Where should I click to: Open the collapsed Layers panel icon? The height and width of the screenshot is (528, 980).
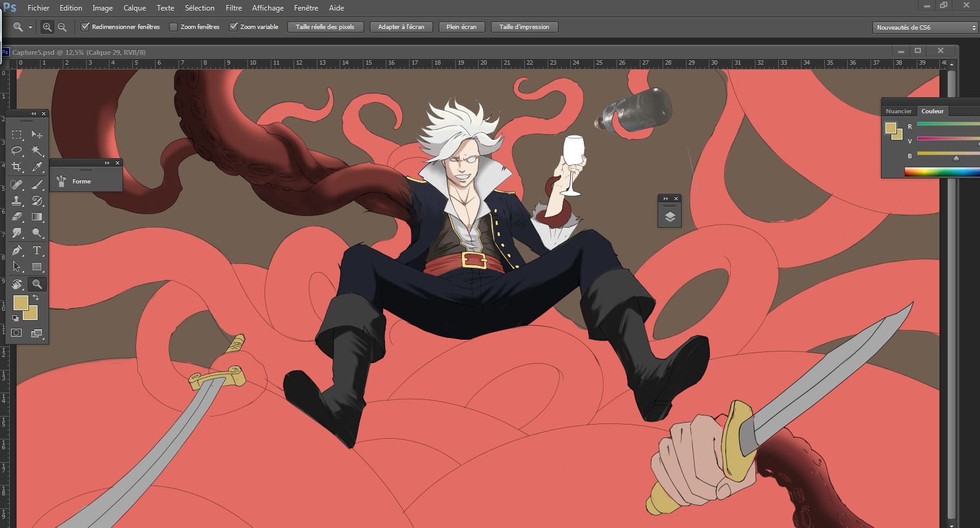670,217
